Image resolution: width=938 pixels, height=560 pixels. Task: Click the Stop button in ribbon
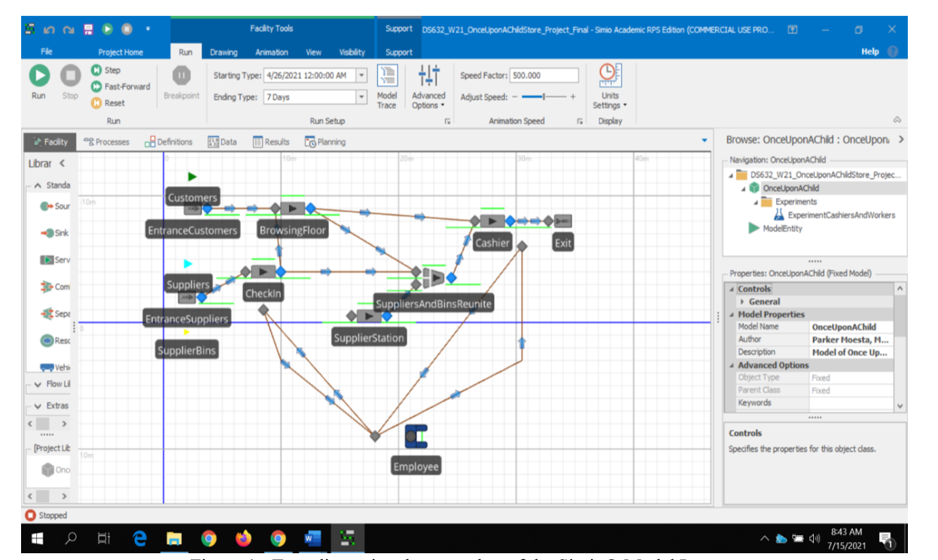click(70, 81)
